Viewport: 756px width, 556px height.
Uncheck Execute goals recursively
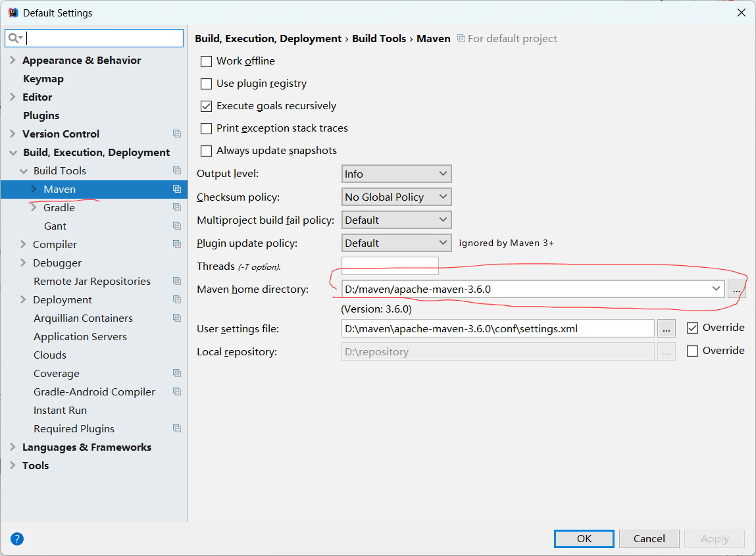pyautogui.click(x=207, y=106)
